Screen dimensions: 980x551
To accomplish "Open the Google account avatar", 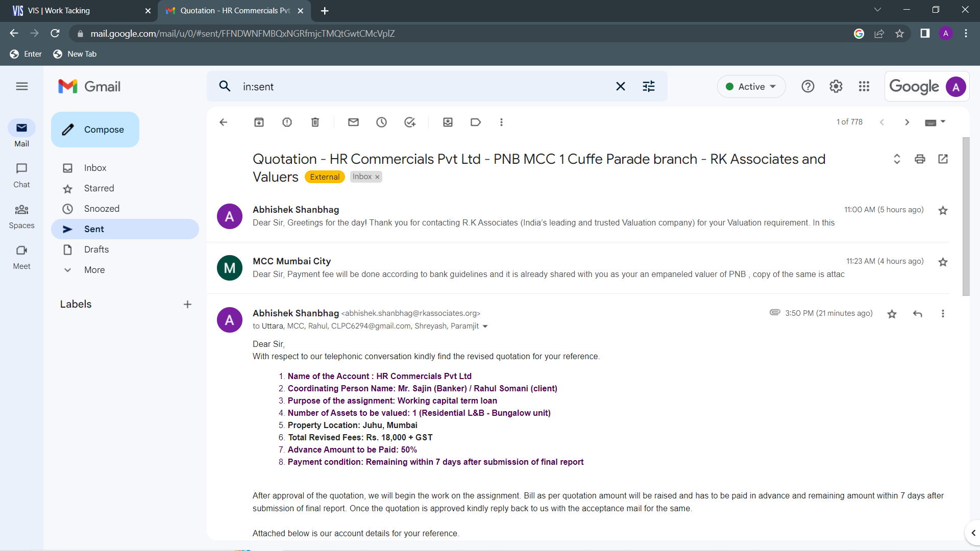I will click(955, 86).
